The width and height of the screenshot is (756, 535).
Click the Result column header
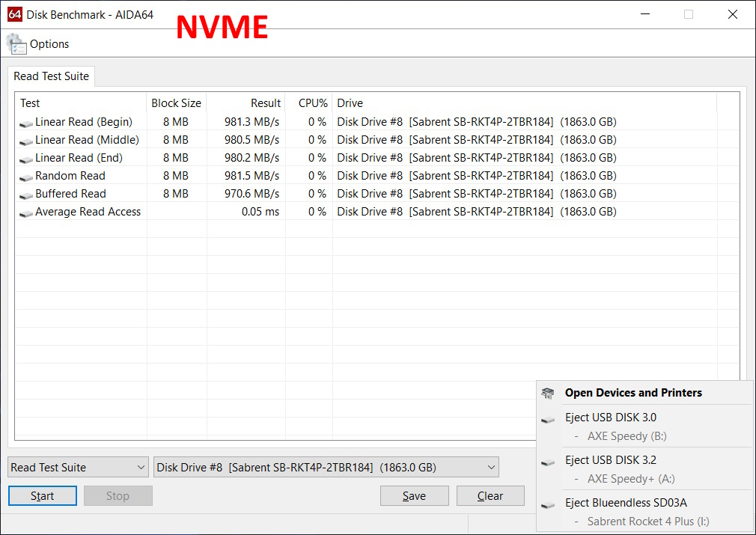tap(246, 103)
